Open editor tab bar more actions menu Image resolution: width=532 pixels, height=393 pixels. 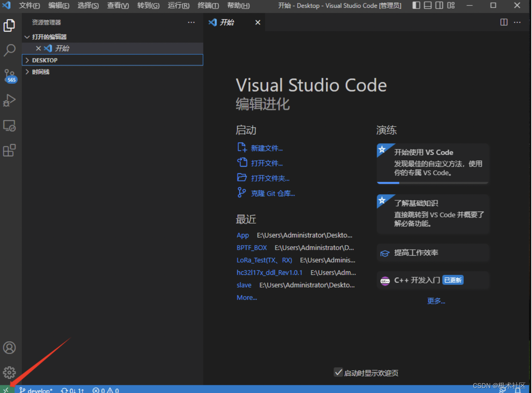click(x=517, y=22)
